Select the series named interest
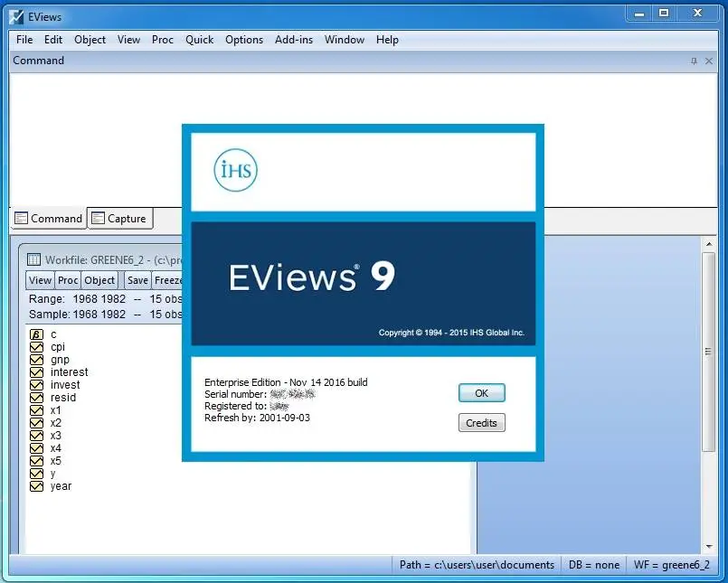Screen dimensions: 728x583 [x=69, y=372]
